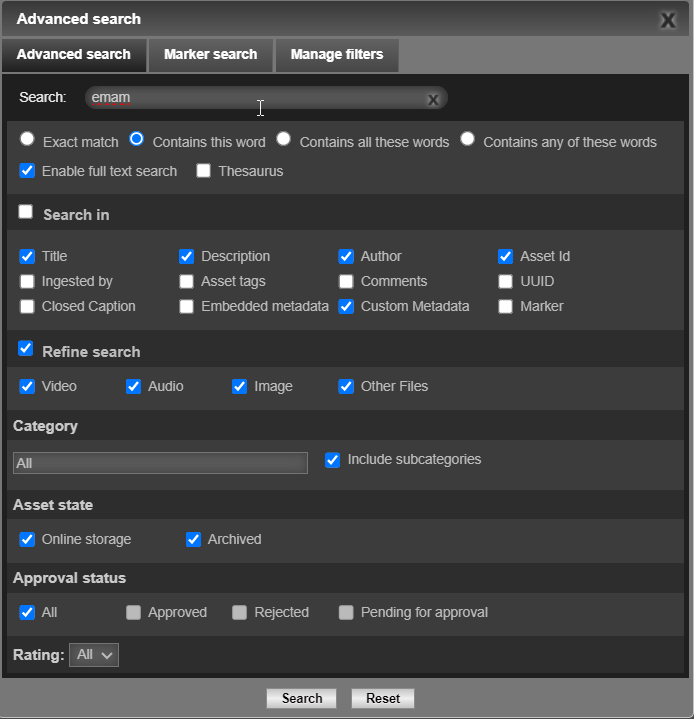Check the Embedded metadata option

pos(186,306)
